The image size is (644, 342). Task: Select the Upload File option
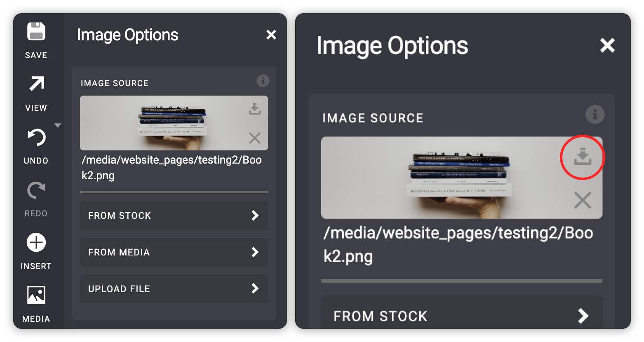tap(174, 289)
